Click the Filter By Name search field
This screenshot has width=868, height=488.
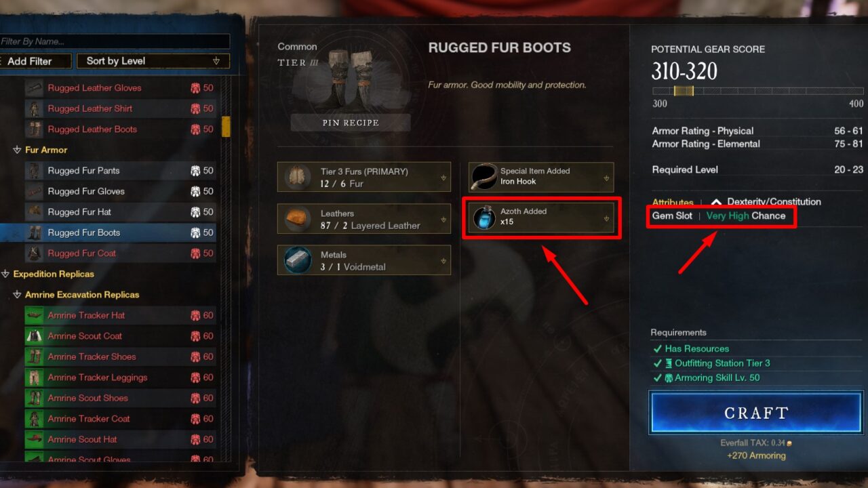click(114, 41)
